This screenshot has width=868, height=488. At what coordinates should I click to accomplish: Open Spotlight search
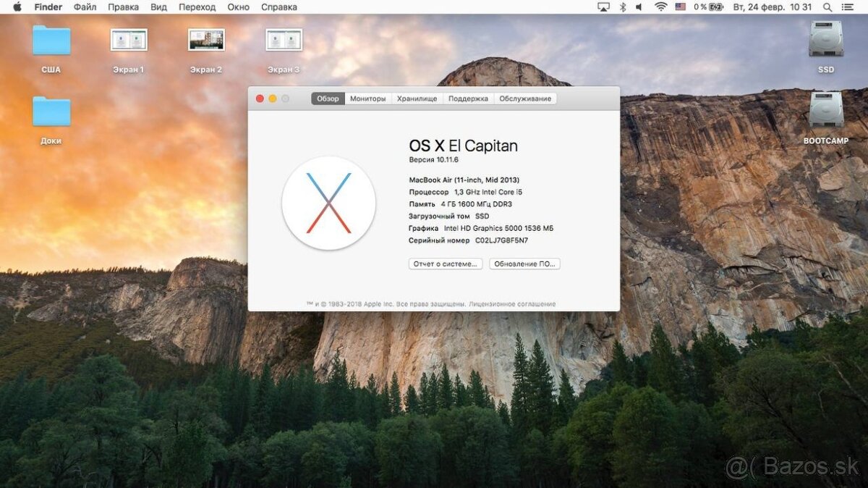(827, 7)
